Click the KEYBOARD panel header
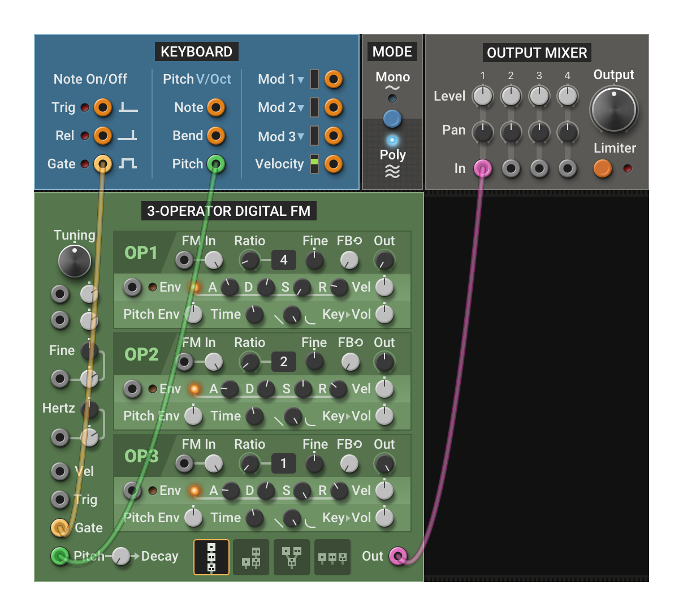Screen dimensions: 683x616 [196, 51]
